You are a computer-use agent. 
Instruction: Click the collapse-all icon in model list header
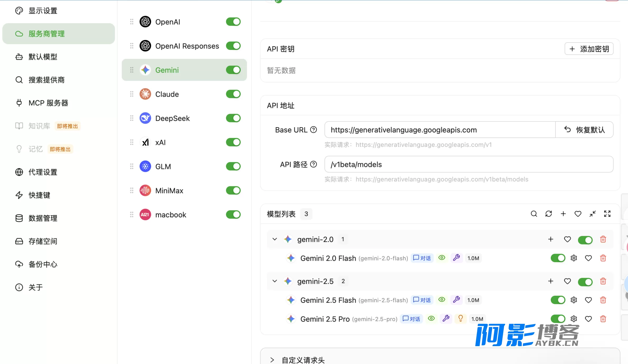[x=592, y=214]
